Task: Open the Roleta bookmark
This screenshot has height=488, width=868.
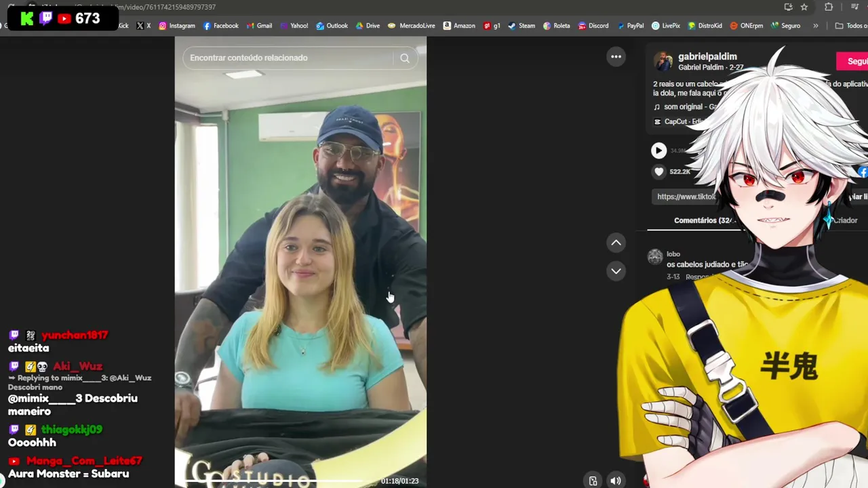Action: click(556, 26)
